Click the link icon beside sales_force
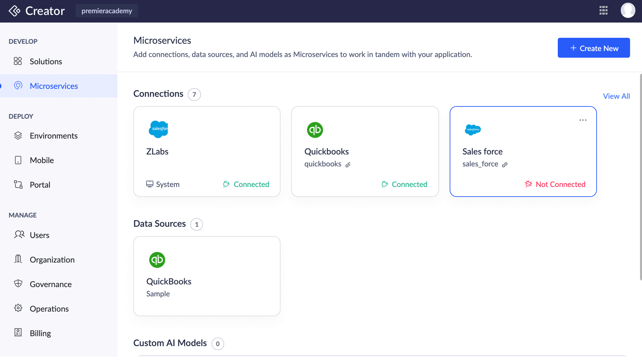 505,165
